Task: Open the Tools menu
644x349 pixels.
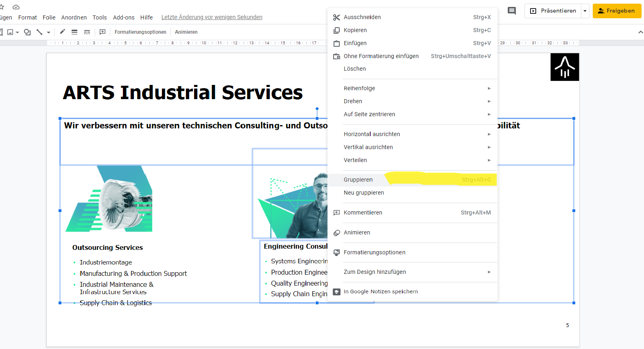Action: (x=100, y=17)
